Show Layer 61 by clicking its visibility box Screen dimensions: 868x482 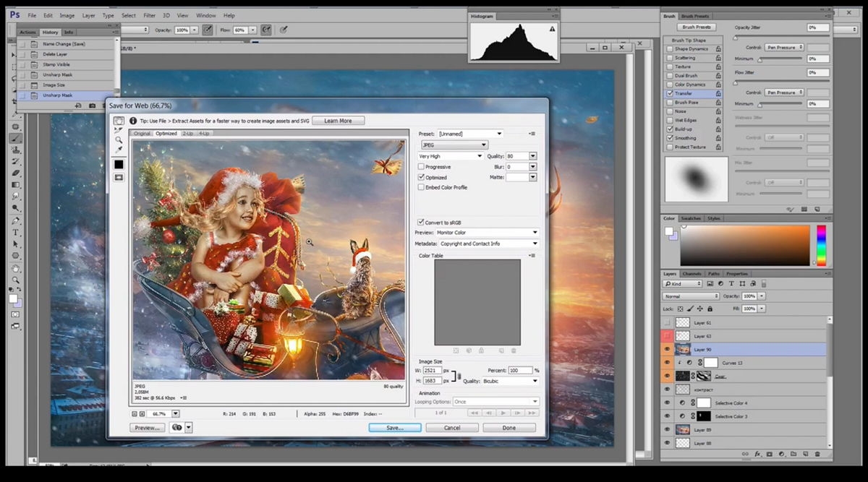pyautogui.click(x=667, y=322)
